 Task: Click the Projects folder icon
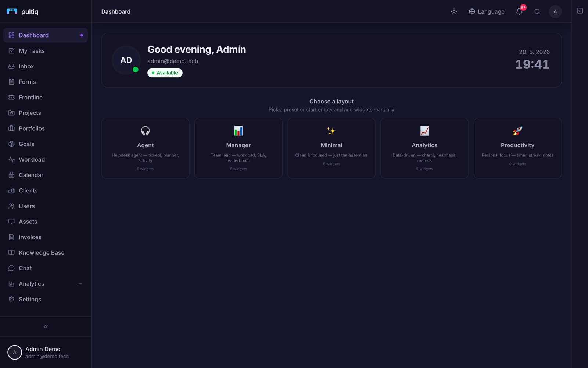coord(11,113)
